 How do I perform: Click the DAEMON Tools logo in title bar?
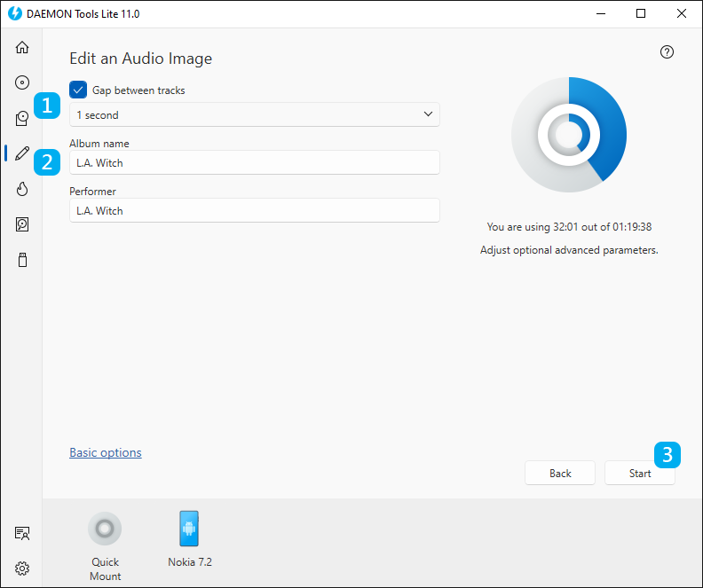coord(15,13)
